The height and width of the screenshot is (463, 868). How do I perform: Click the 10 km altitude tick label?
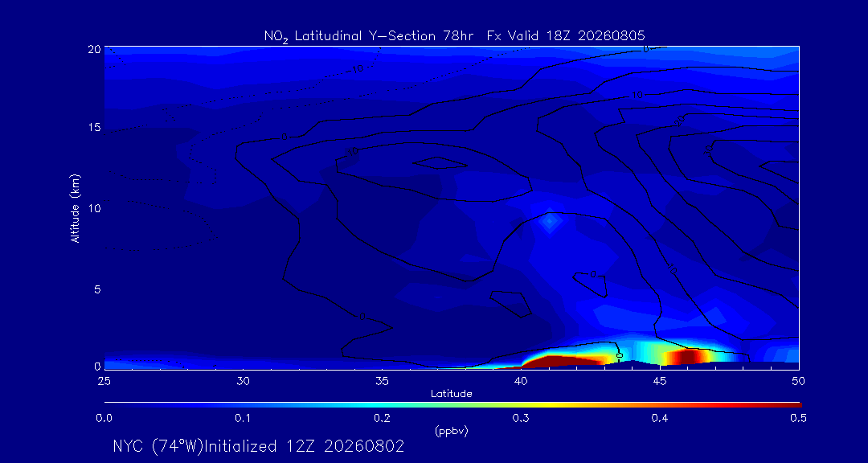coord(94,207)
